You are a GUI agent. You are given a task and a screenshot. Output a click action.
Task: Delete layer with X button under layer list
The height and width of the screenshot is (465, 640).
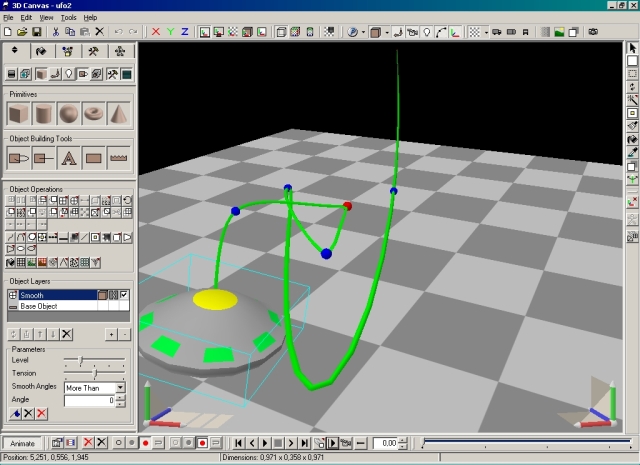pos(67,334)
